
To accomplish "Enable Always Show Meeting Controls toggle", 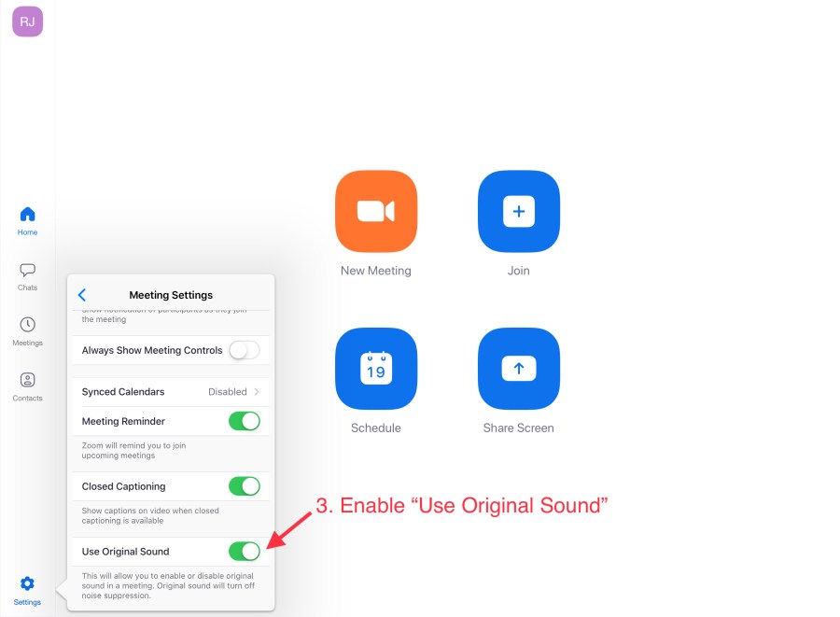I will click(x=245, y=351).
